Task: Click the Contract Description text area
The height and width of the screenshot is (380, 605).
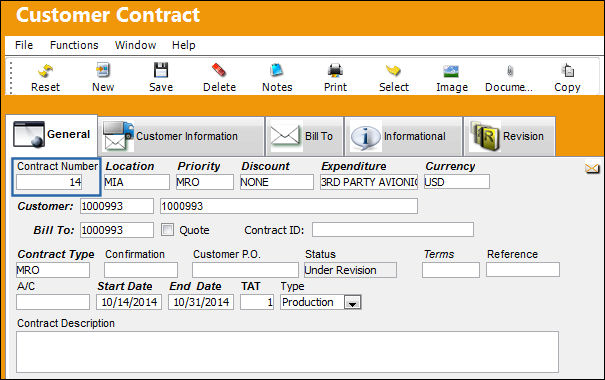Action: (287, 352)
